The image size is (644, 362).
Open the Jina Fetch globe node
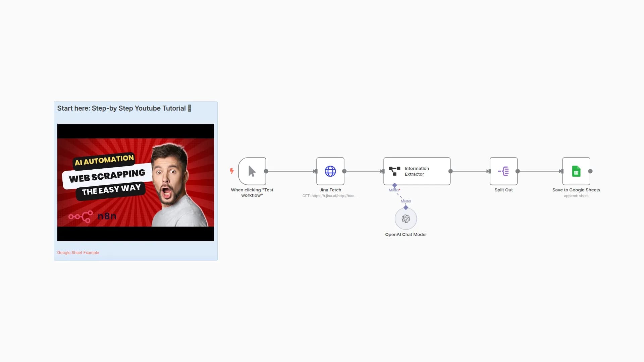pos(330,171)
